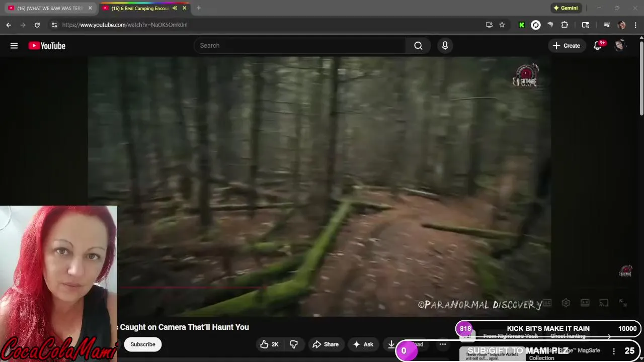Screen dimensions: 644x362
Task: Open more actions ellipsis below video
Action: (x=443, y=344)
